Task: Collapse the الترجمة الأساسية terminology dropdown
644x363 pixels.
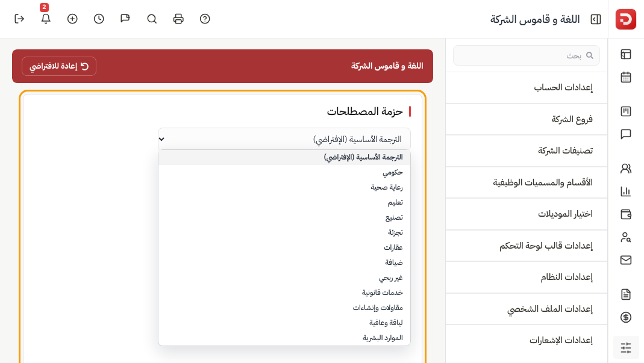Action: (x=284, y=139)
